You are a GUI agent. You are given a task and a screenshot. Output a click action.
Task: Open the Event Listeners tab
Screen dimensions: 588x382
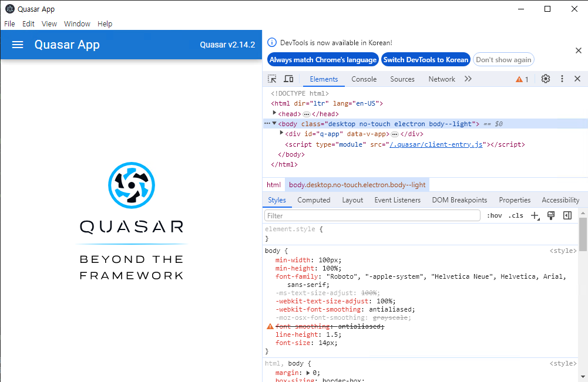click(398, 200)
